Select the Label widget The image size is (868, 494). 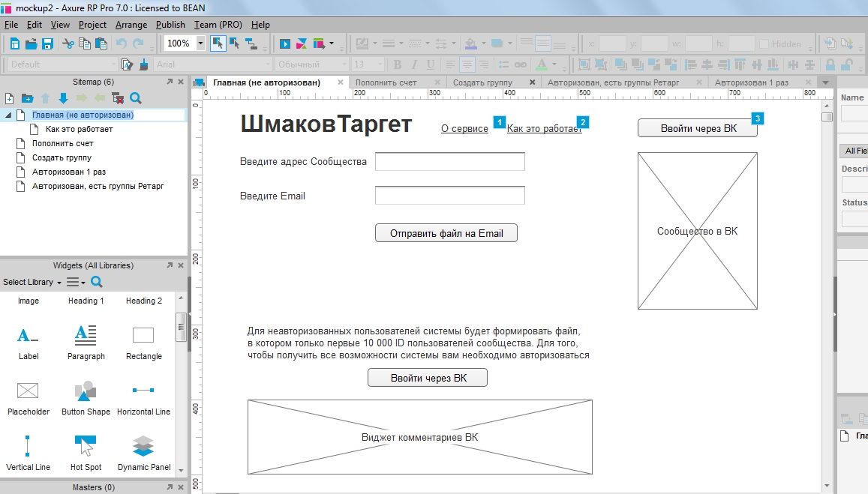point(29,343)
